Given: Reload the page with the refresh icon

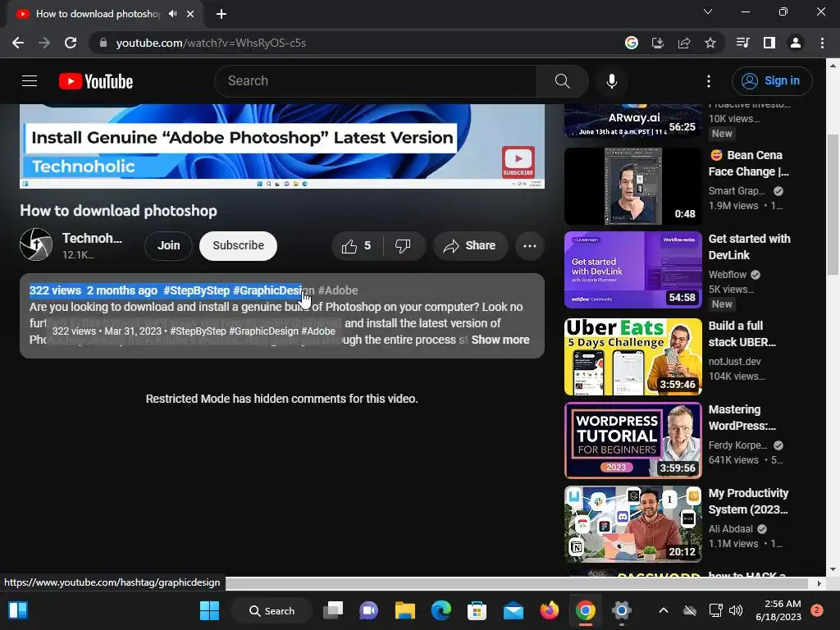Looking at the screenshot, I should (71, 43).
